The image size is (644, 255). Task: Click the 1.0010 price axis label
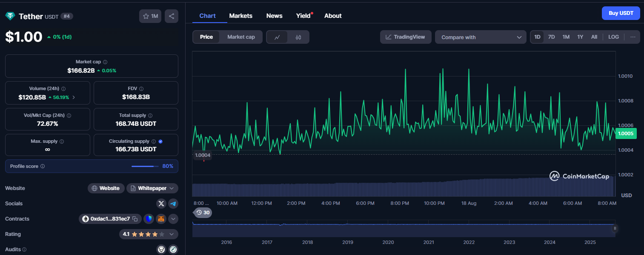(625, 76)
